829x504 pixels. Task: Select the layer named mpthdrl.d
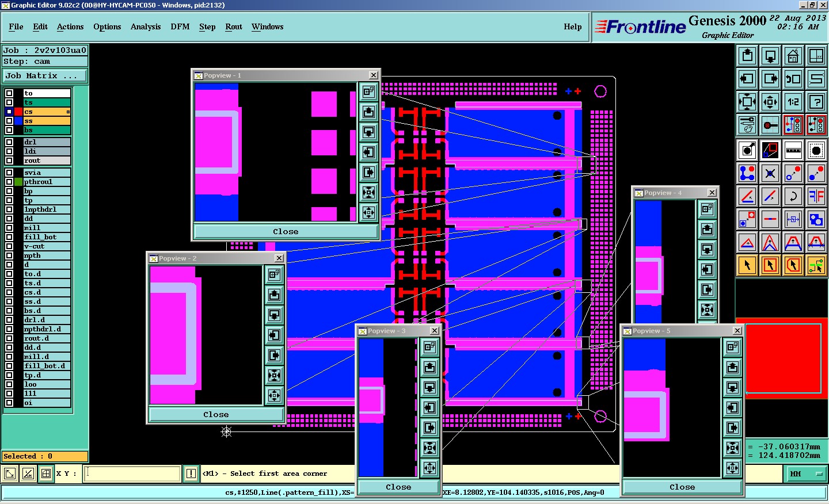click(47, 329)
